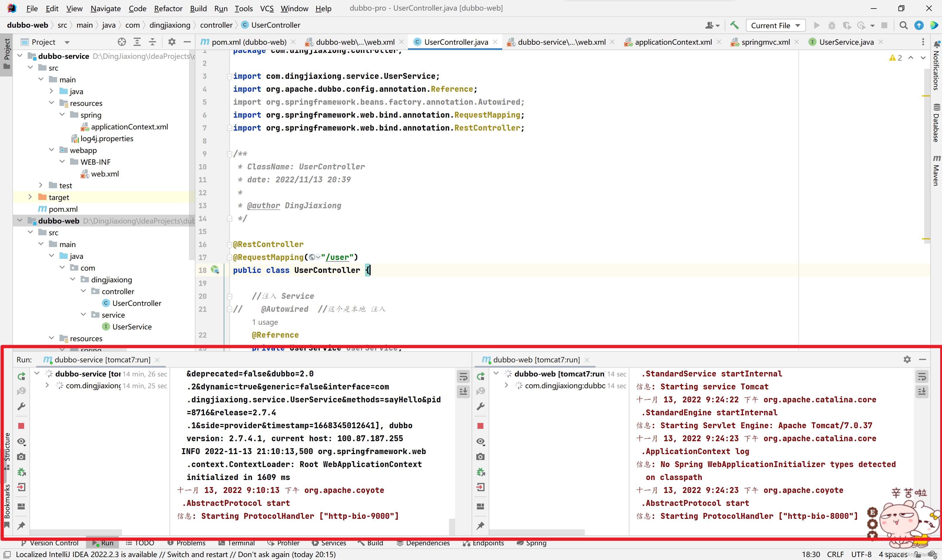The image size is (942, 560).
Task: Click Collapse All in Project panel
Action: click(x=152, y=42)
